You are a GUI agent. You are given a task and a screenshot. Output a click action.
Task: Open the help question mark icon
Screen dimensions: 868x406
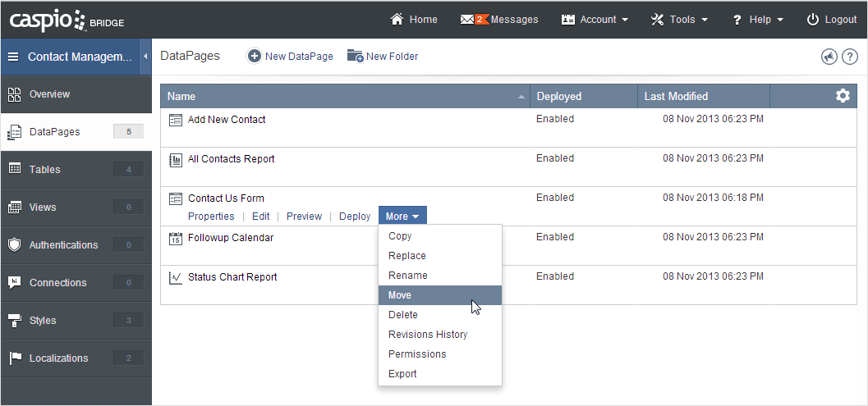850,57
